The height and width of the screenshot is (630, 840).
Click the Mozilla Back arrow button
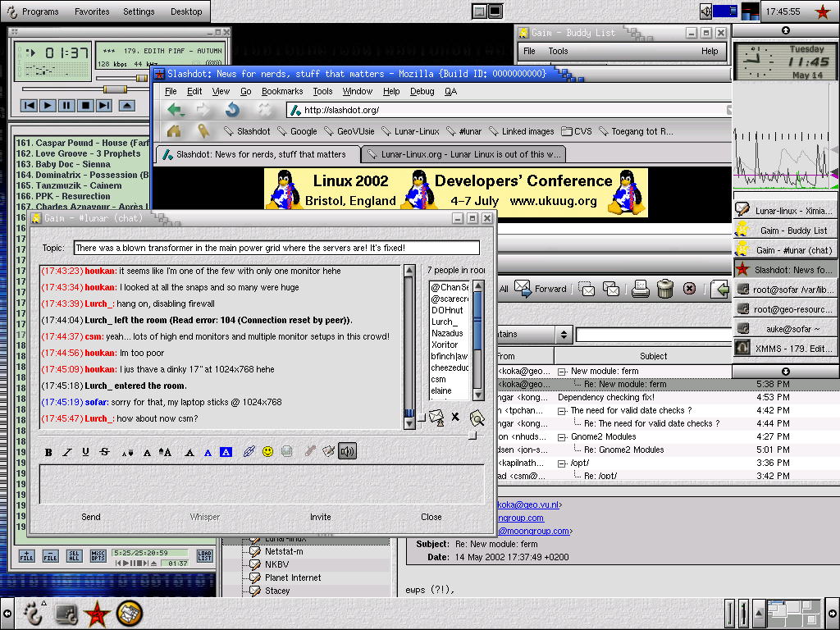coord(175,110)
